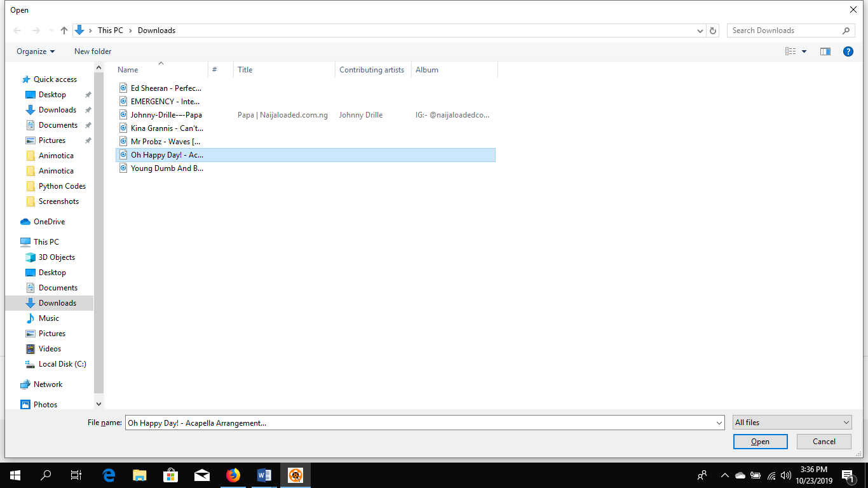Viewport: 868px width, 488px height.
Task: Open the Screenshots folder
Action: click(x=58, y=201)
